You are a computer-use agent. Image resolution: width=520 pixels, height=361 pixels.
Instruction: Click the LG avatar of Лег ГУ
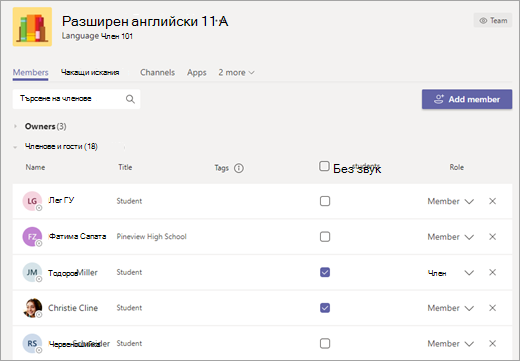(32, 201)
